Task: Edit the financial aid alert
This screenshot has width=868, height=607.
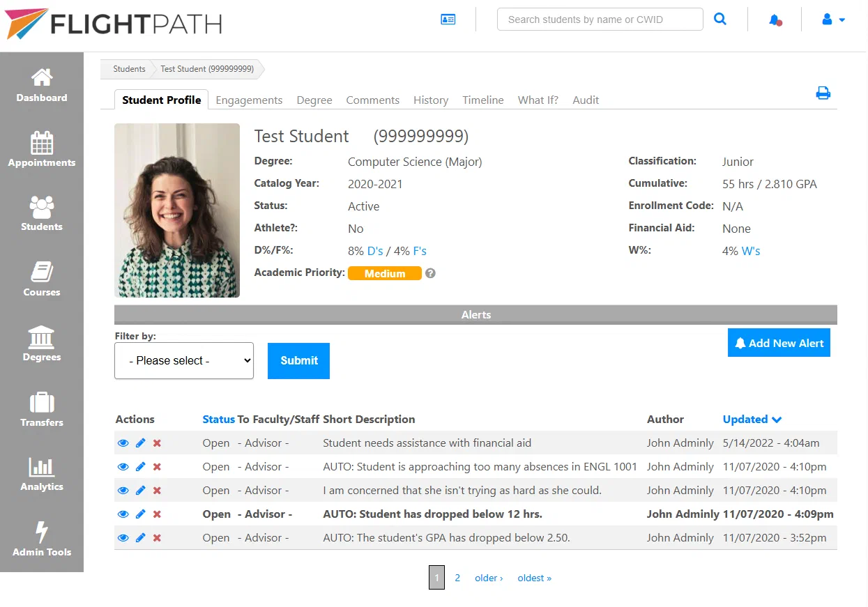Action: point(140,443)
